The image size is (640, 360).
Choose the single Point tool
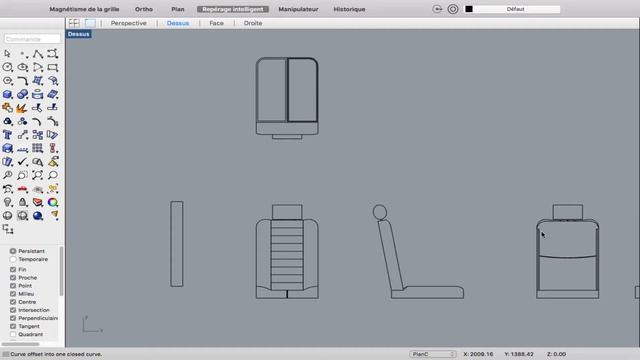coord(23,54)
